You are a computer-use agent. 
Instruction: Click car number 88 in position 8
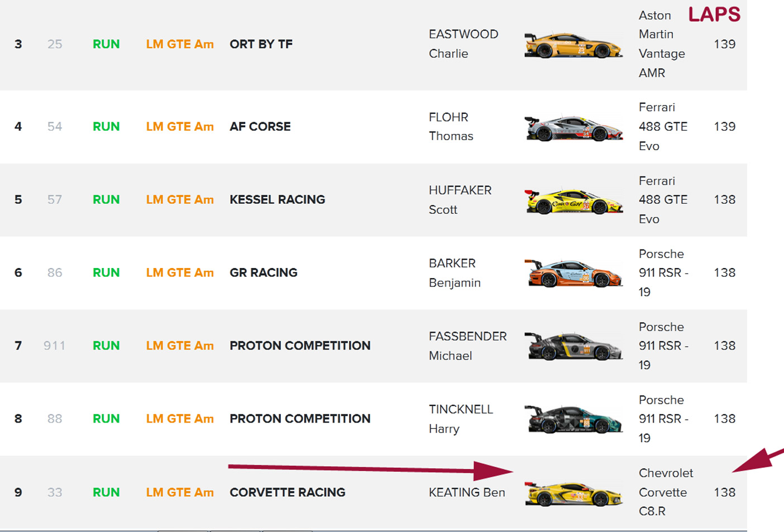55,419
